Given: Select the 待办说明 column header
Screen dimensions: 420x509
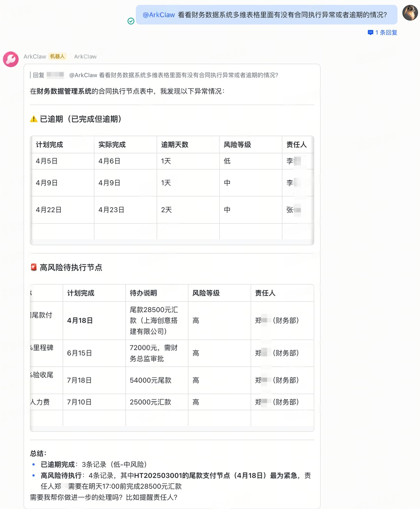Looking at the screenshot, I should click(x=143, y=293).
